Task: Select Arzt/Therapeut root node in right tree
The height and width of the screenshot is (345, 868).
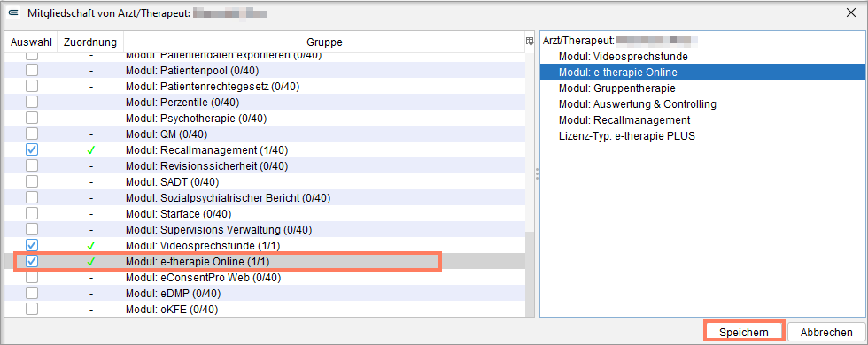Action: [x=620, y=41]
